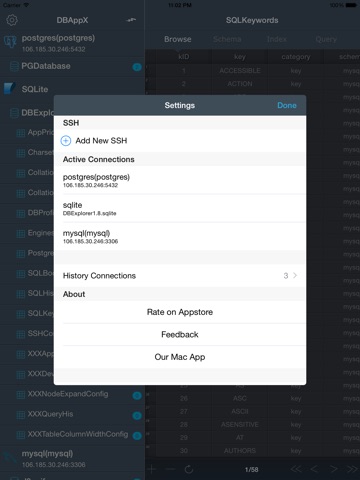Image resolution: width=360 pixels, height=480 pixels.
Task: Tap the plus icon for Add New SSH
Action: [x=66, y=141]
